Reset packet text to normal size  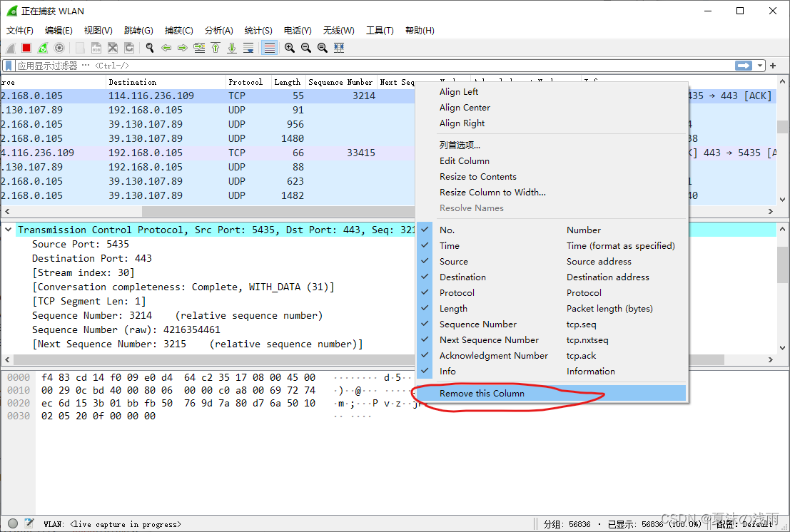click(x=323, y=48)
